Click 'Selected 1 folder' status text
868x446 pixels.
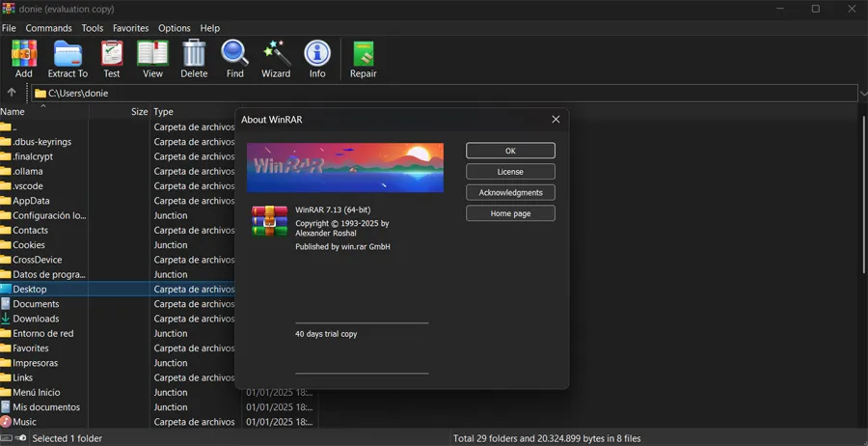pyautogui.click(x=67, y=438)
